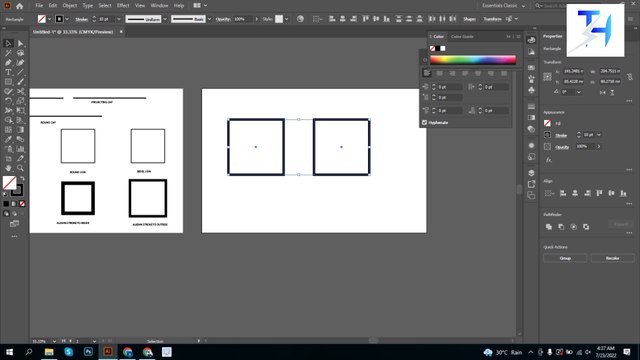The image size is (640, 360).
Task: Select the Zoom tool
Action: click(20, 168)
